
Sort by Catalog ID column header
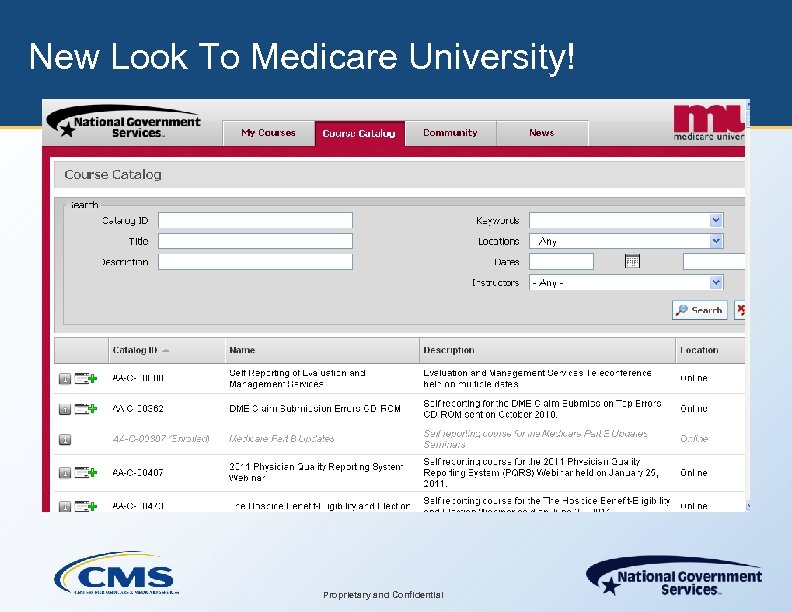coord(167,350)
